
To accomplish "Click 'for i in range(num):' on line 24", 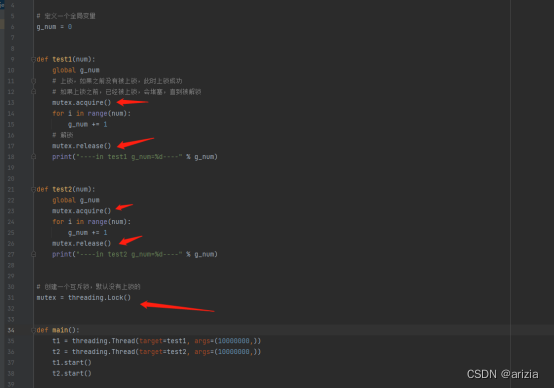I will [92, 222].
